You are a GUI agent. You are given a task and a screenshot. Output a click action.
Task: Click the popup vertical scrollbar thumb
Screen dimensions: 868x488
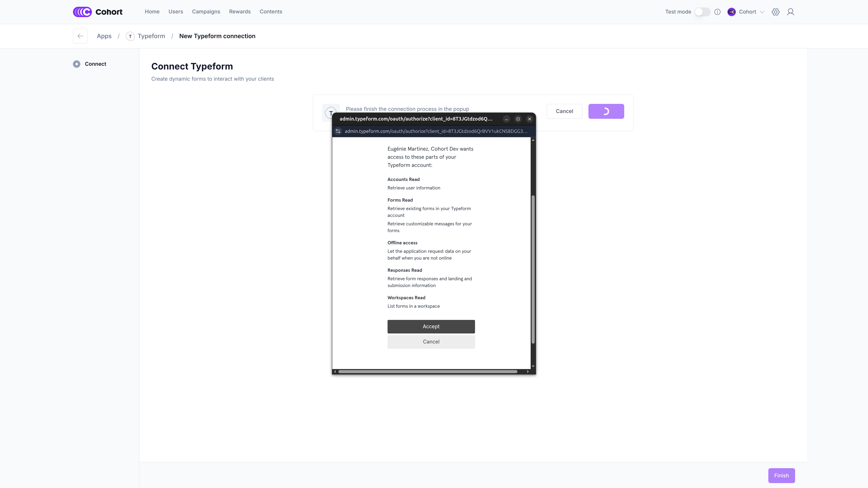pyautogui.click(x=533, y=269)
